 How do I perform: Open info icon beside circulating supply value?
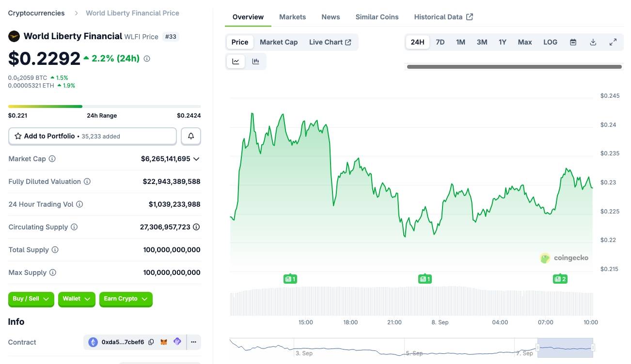click(x=196, y=227)
